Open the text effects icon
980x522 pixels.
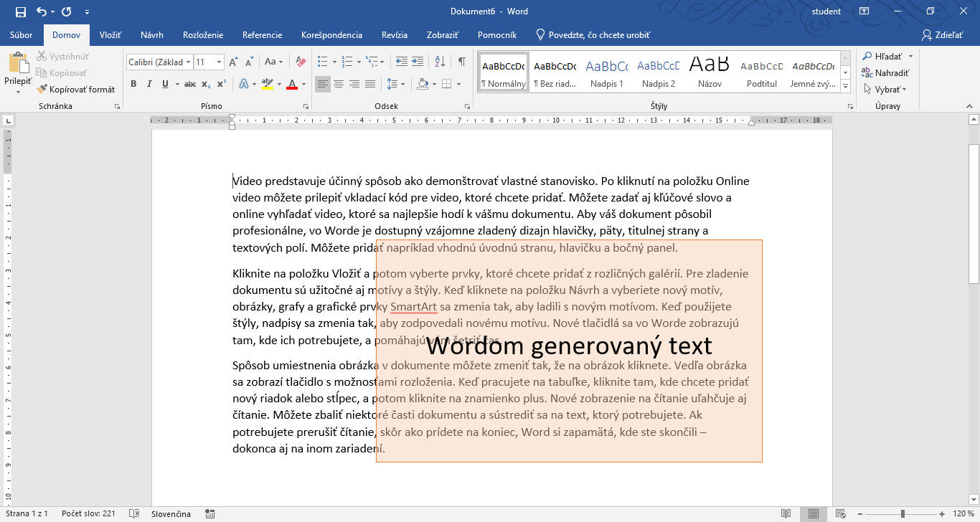click(243, 84)
